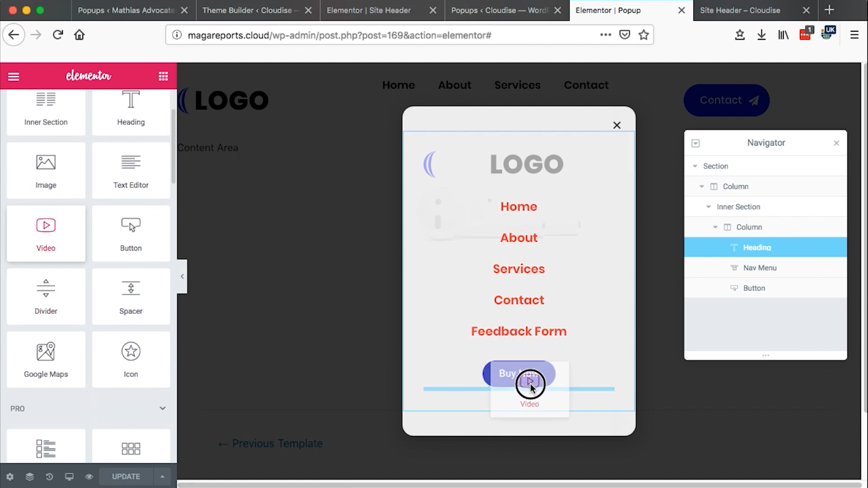The width and height of the screenshot is (868, 488).
Task: Select the Button widget
Action: pyautogui.click(x=131, y=233)
